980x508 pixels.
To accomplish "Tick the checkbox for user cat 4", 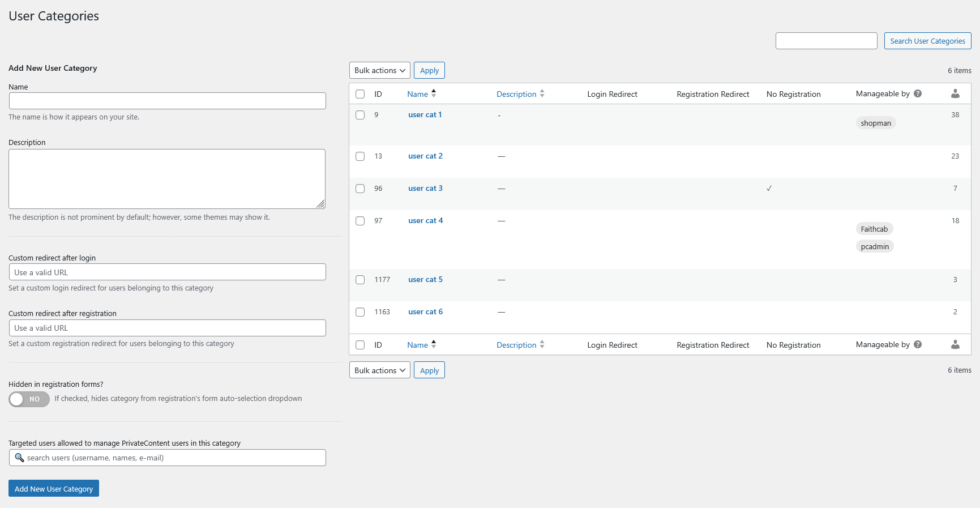I will pos(360,221).
